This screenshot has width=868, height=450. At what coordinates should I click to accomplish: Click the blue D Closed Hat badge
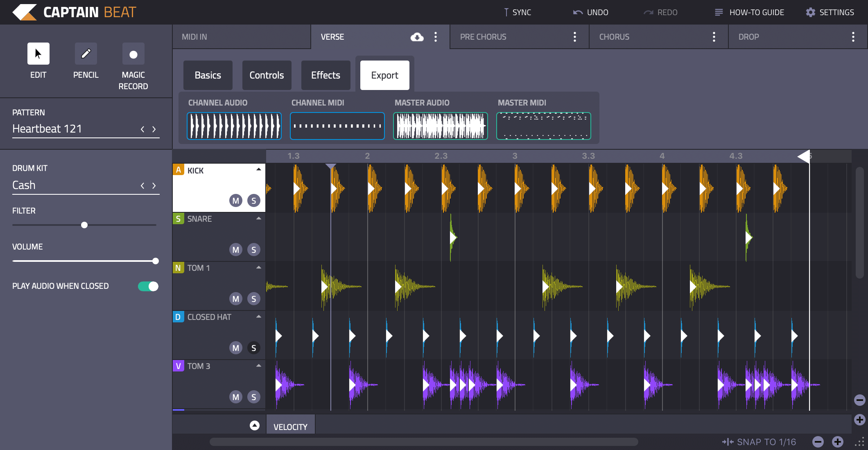(x=178, y=317)
